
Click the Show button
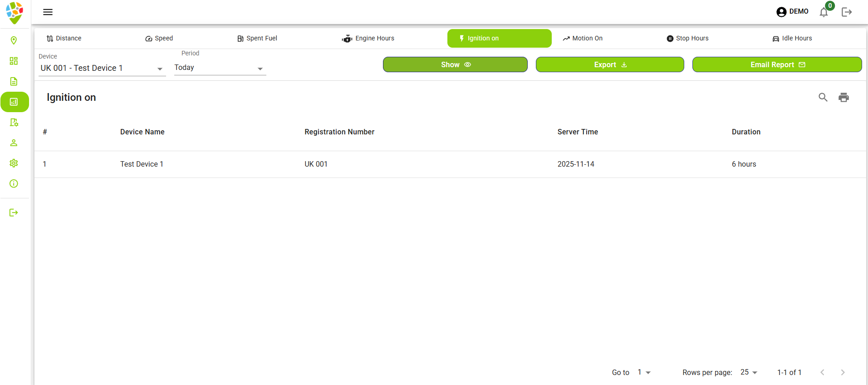pyautogui.click(x=455, y=64)
